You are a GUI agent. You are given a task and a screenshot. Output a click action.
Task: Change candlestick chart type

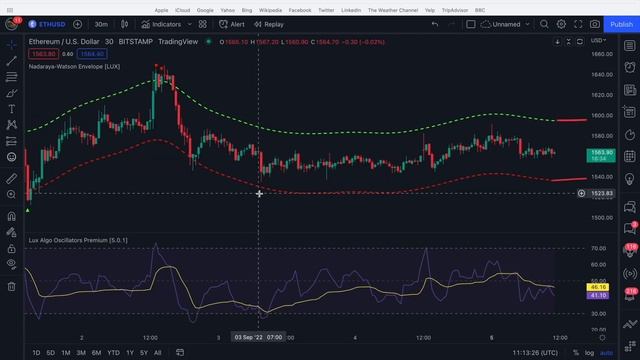(x=124, y=24)
